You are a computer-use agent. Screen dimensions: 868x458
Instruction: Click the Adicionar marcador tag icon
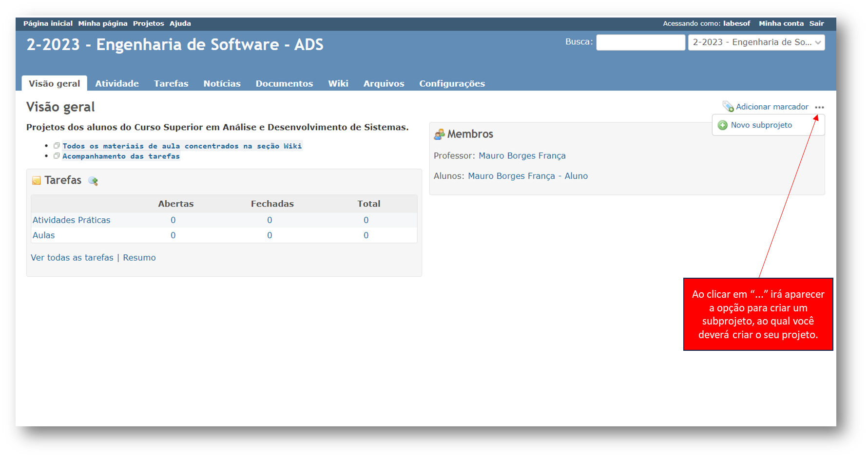pyautogui.click(x=728, y=107)
